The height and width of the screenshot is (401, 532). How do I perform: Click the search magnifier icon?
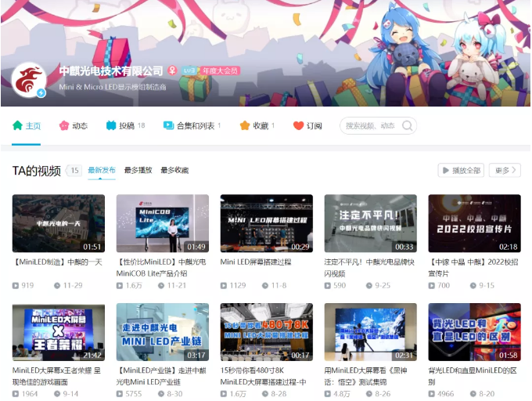point(407,126)
